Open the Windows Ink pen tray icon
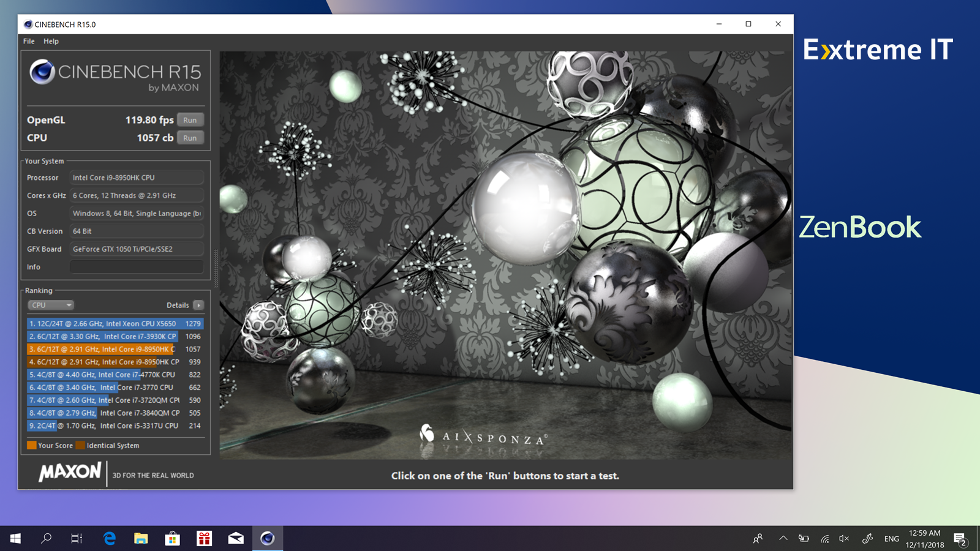This screenshot has height=551, width=980. point(867,539)
